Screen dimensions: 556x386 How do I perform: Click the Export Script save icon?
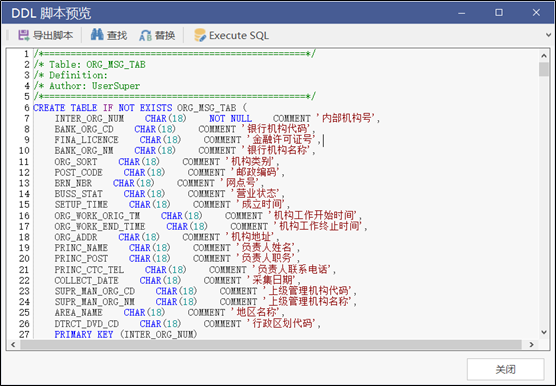(x=24, y=35)
